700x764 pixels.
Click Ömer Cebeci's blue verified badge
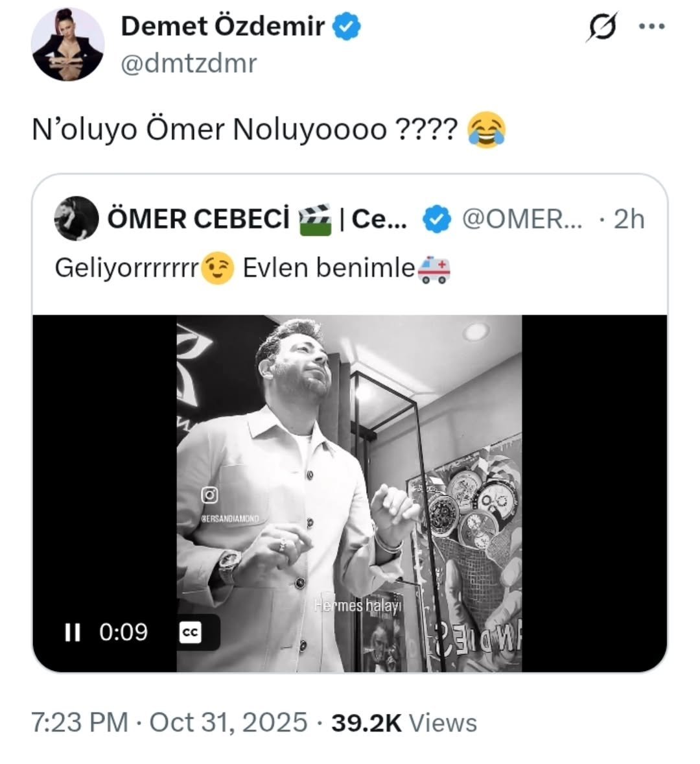click(437, 219)
